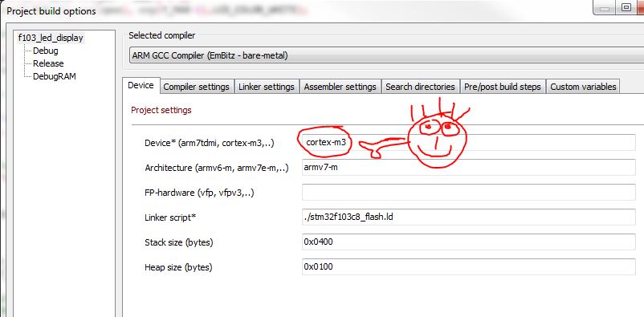Open the Assembler settings tab
The image size is (644, 317).
tap(340, 87)
